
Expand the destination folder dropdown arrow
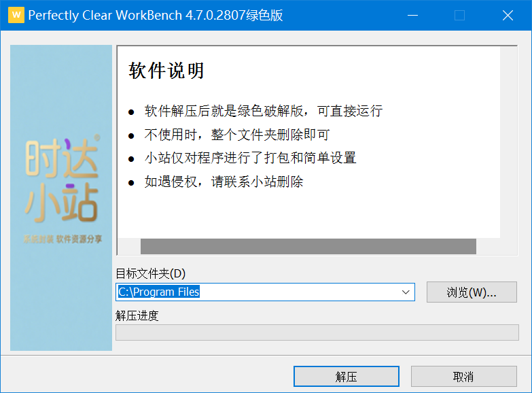click(x=406, y=292)
